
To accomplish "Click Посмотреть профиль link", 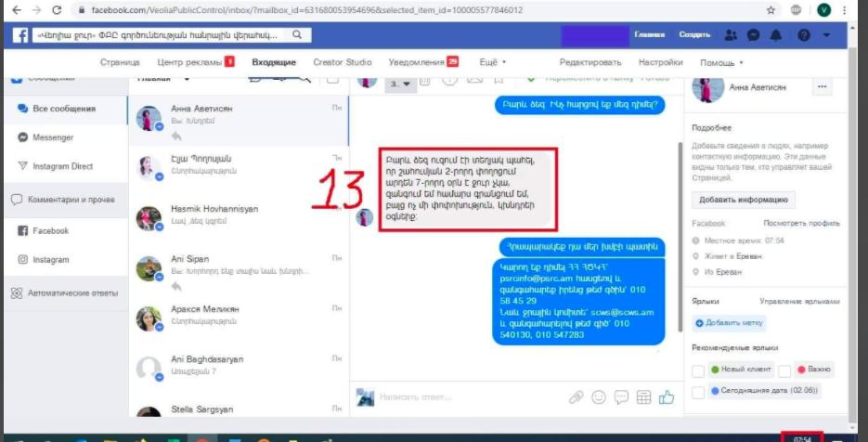I will coord(801,223).
